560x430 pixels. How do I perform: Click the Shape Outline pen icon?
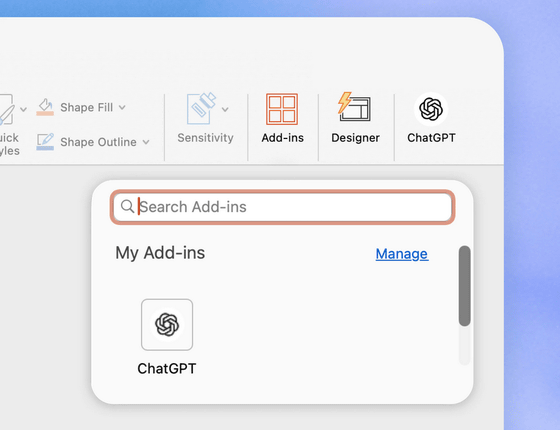(45, 142)
